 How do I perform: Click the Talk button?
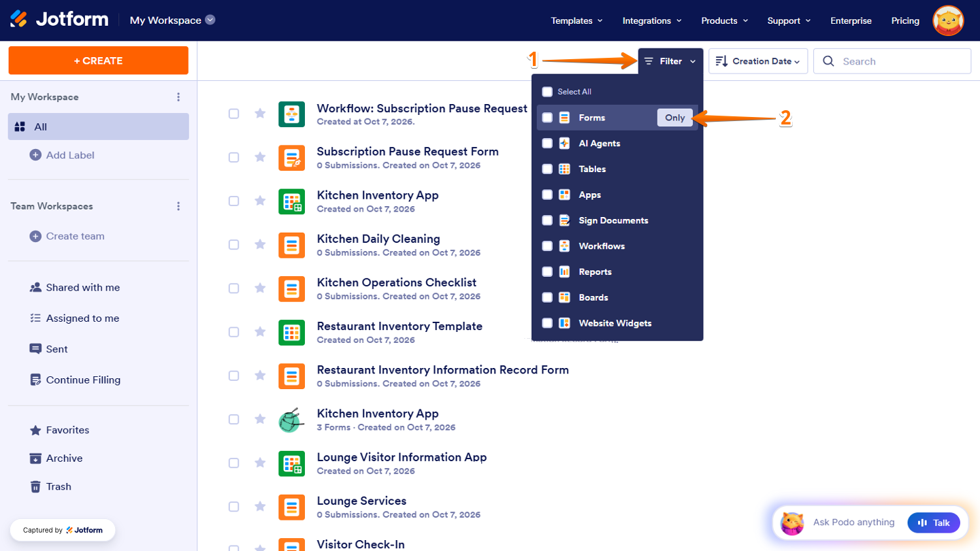pyautogui.click(x=934, y=522)
